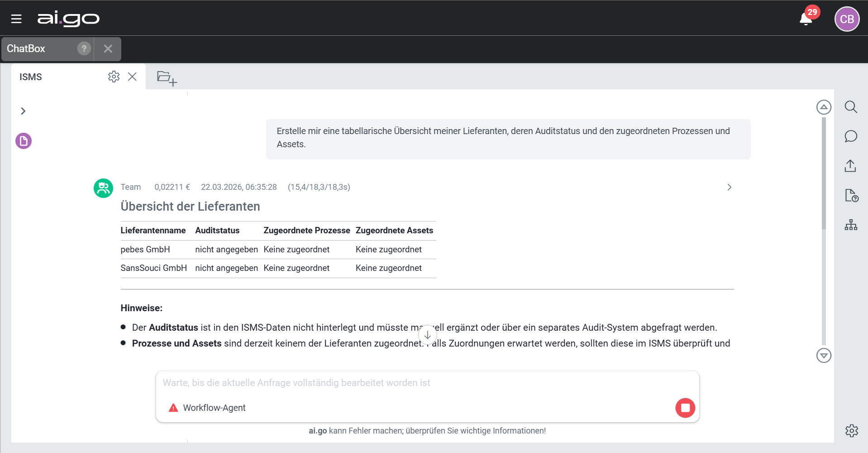Open the search magnifier in right sidebar

[851, 107]
